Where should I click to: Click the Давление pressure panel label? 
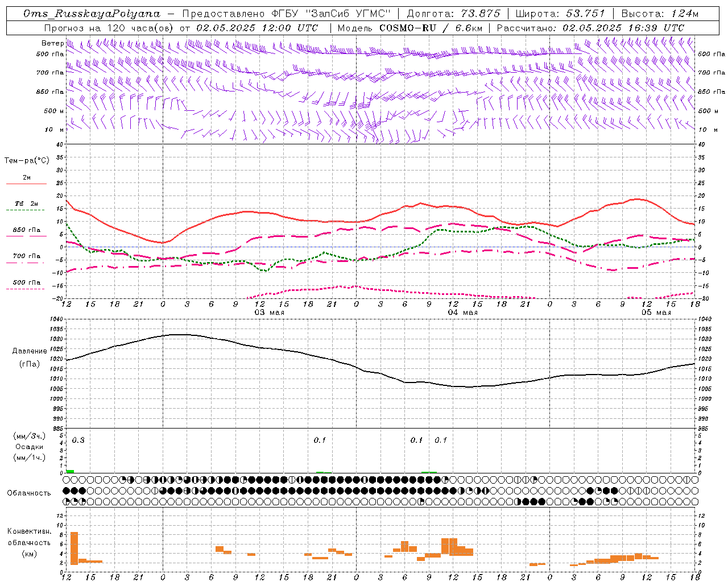point(30,351)
